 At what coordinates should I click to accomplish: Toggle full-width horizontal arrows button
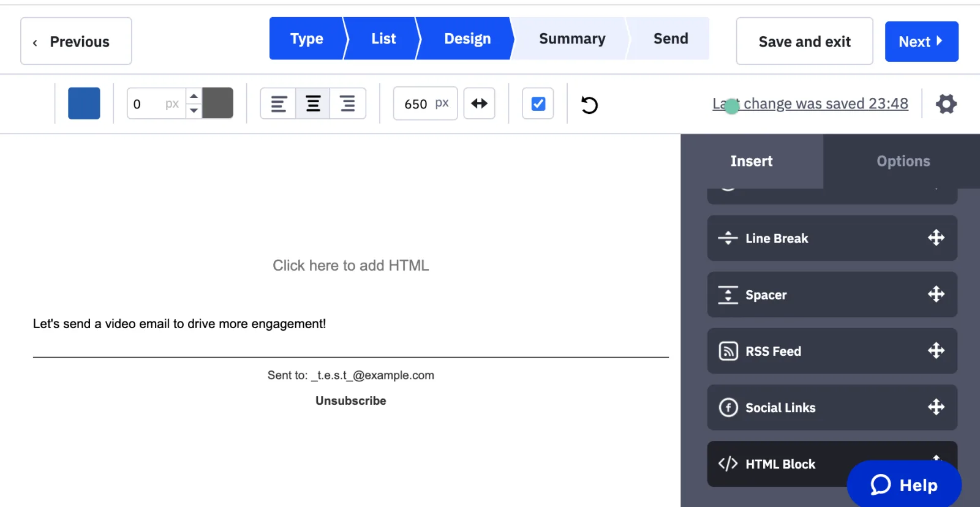(x=480, y=103)
